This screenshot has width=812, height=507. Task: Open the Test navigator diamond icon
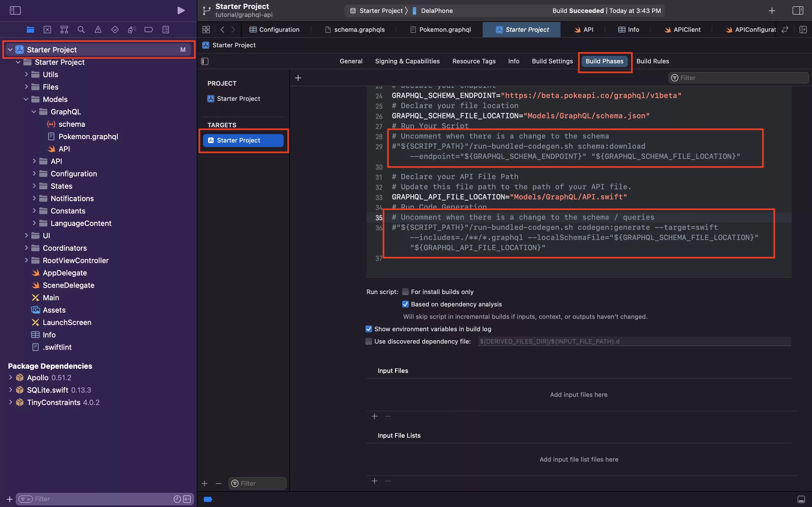click(115, 30)
